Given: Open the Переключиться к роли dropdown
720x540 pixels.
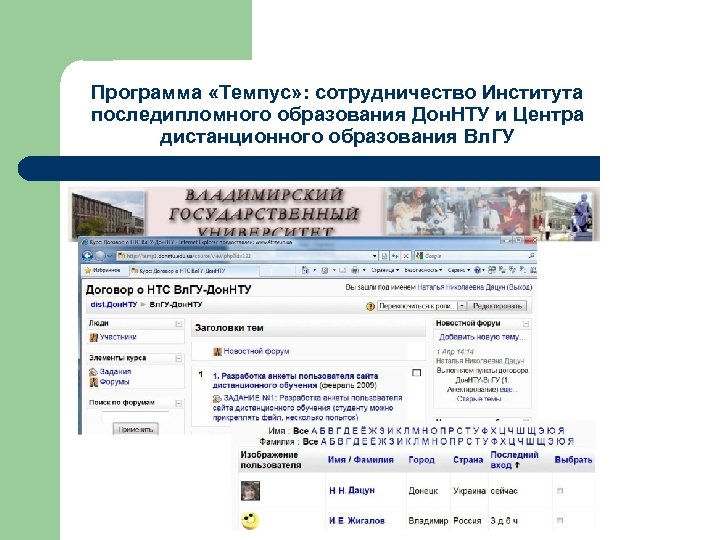Looking at the screenshot, I should [x=422, y=306].
